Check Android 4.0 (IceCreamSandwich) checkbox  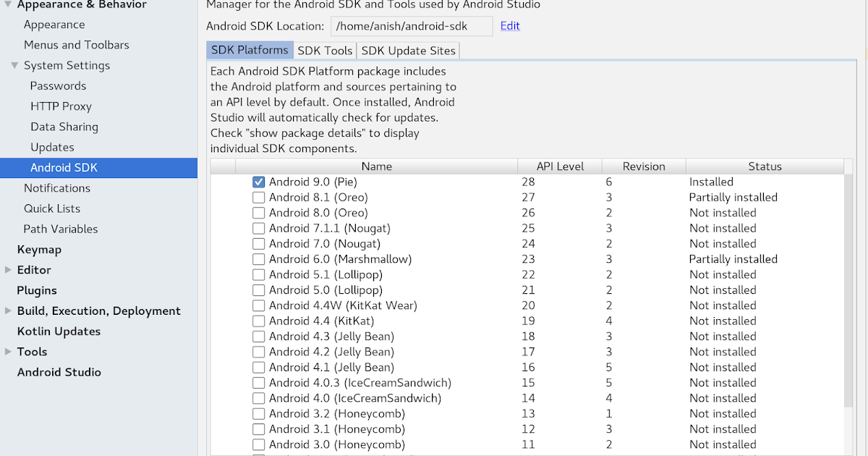coord(258,398)
